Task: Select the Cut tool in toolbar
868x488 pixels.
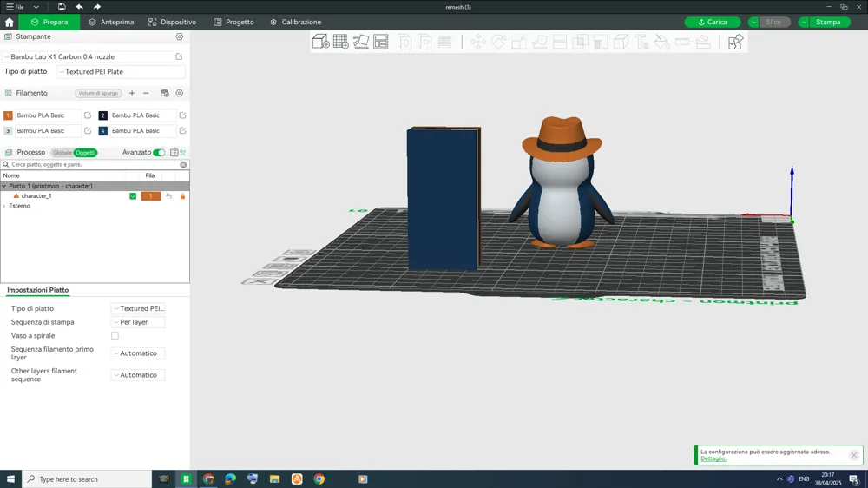Action: (x=560, y=42)
